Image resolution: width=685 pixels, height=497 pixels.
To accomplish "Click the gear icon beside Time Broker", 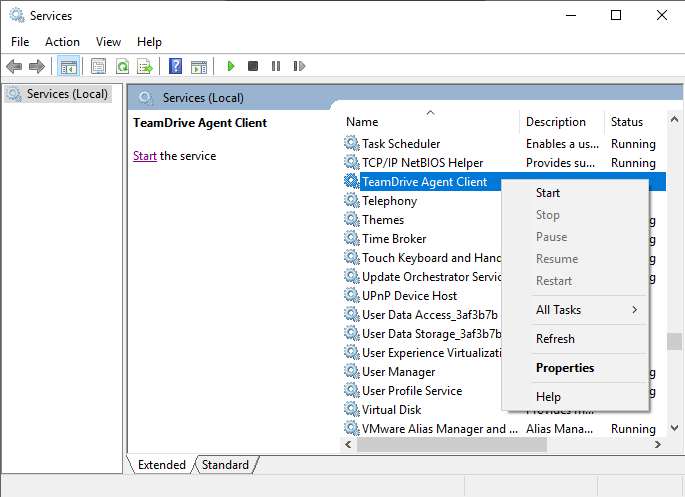I will point(351,238).
